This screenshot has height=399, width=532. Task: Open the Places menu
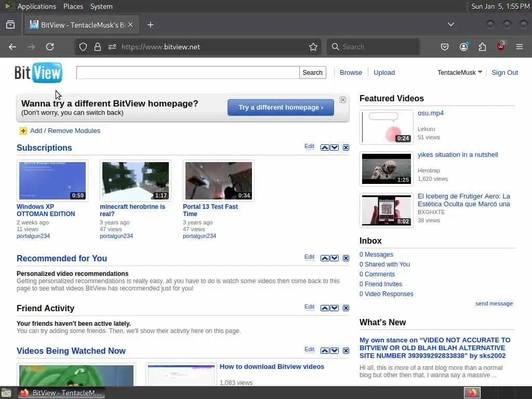(73, 6)
